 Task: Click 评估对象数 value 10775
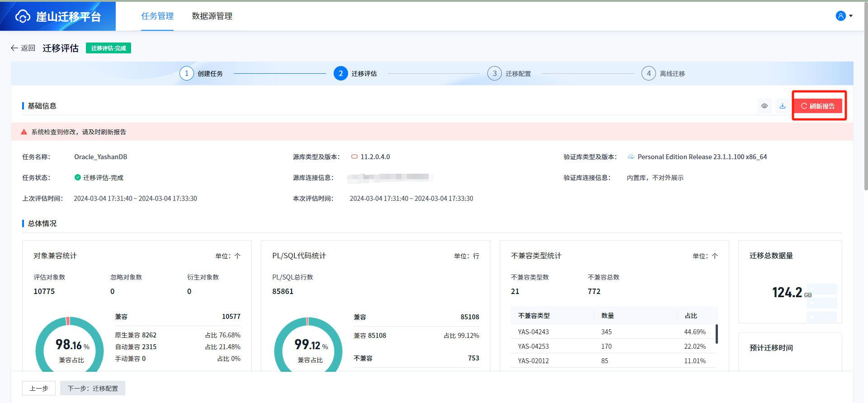(x=44, y=291)
